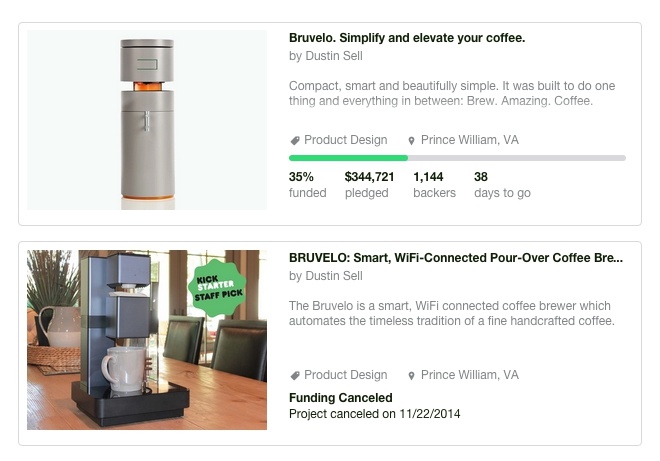Open "Bruvelo. Simplify and elevate your coffee." title

coord(406,38)
